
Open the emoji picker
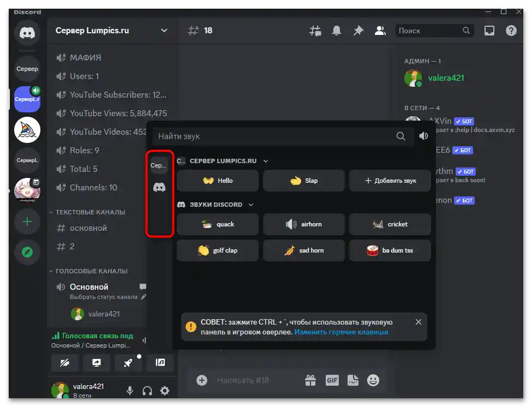pyautogui.click(x=373, y=380)
